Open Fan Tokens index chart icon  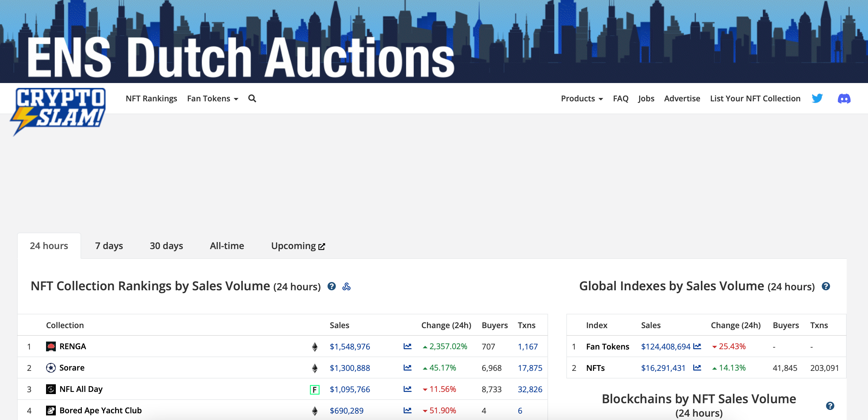point(697,346)
